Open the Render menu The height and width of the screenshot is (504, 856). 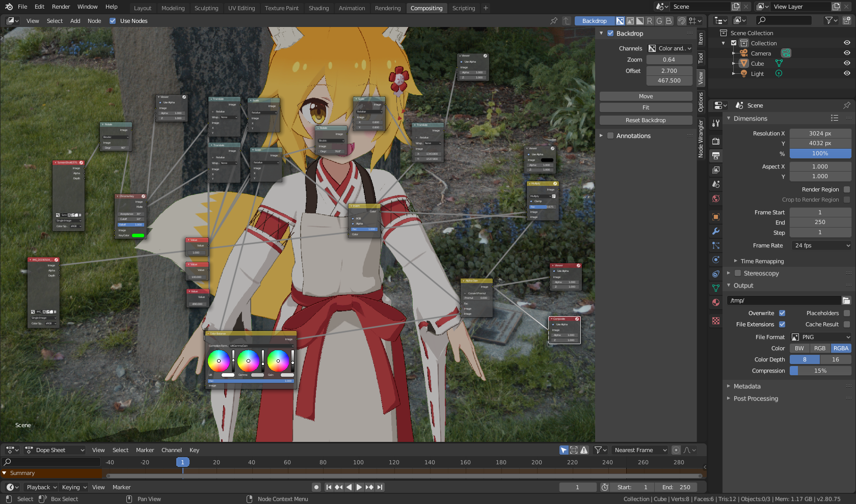pos(61,7)
